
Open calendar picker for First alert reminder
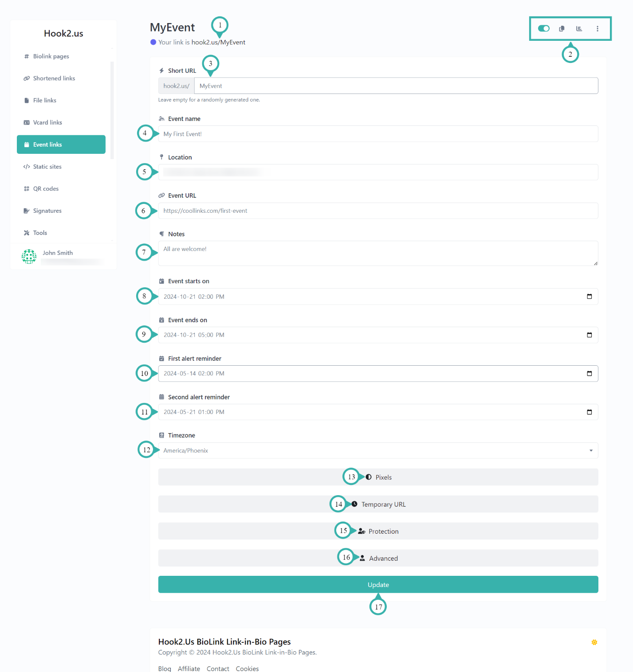click(x=589, y=374)
